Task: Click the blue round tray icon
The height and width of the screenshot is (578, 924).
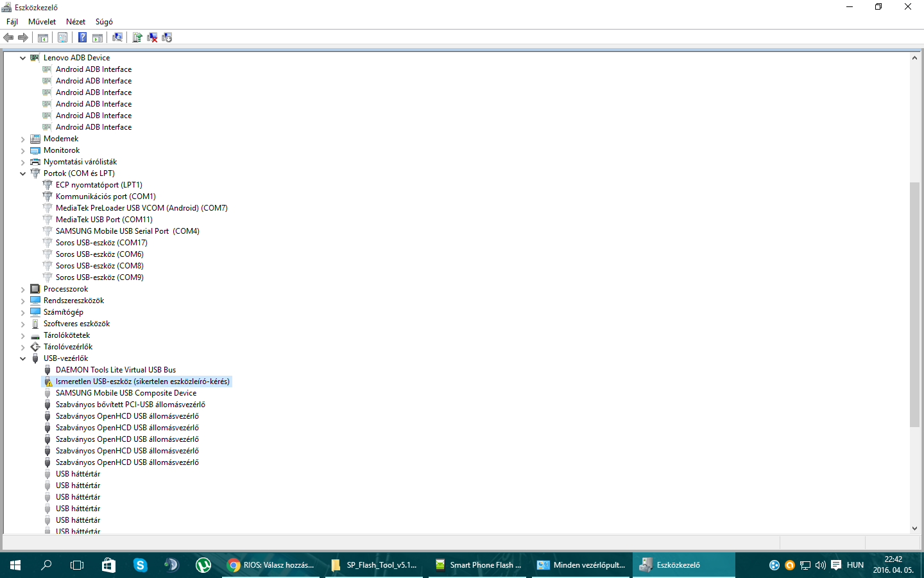Action: click(774, 565)
